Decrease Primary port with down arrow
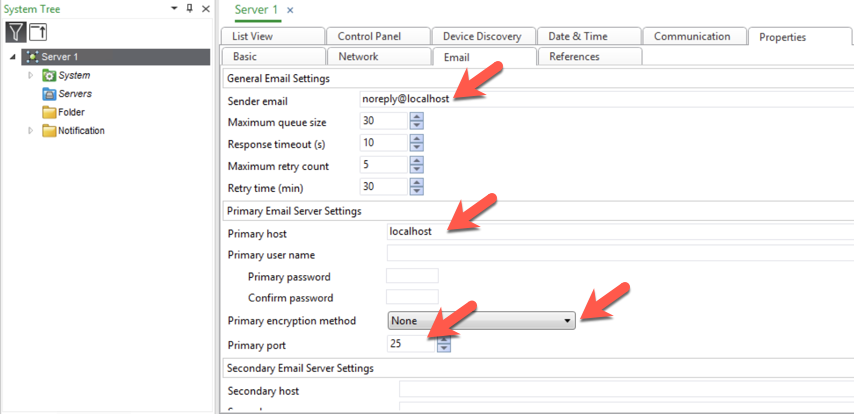Image resolution: width=854 pixels, height=414 pixels. [444, 348]
